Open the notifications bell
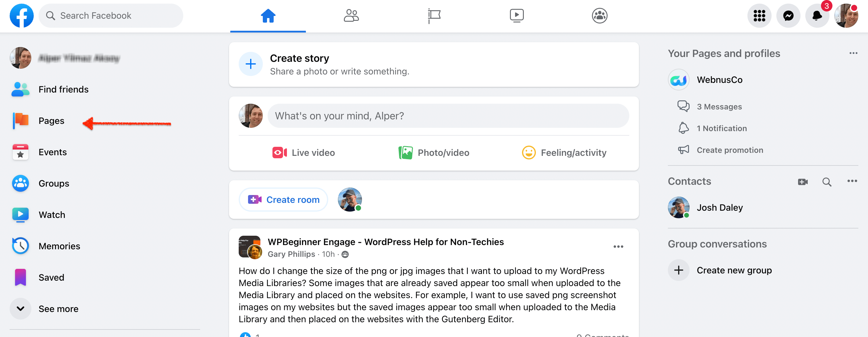The image size is (868, 337). point(817,15)
